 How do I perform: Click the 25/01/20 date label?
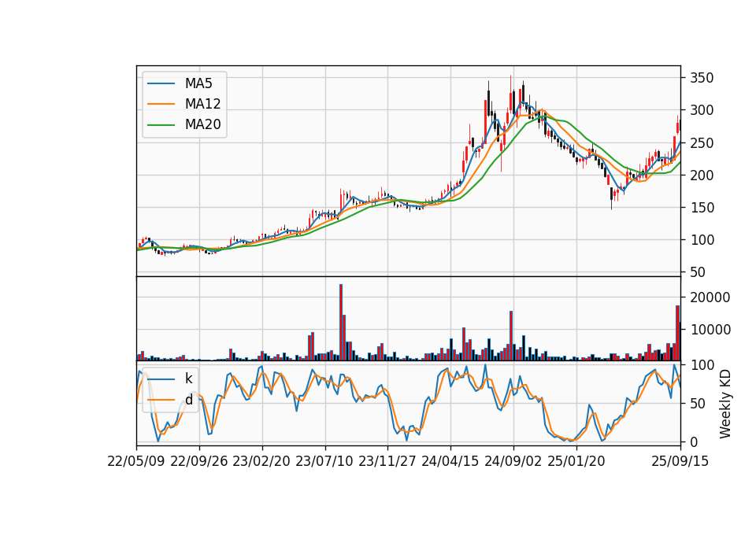coord(576,461)
